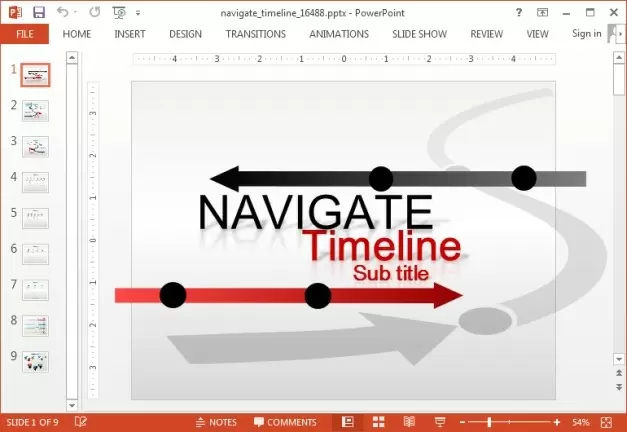Image resolution: width=627 pixels, height=432 pixels.
Task: Click the Save icon in quick access toolbar
Action: point(39,12)
